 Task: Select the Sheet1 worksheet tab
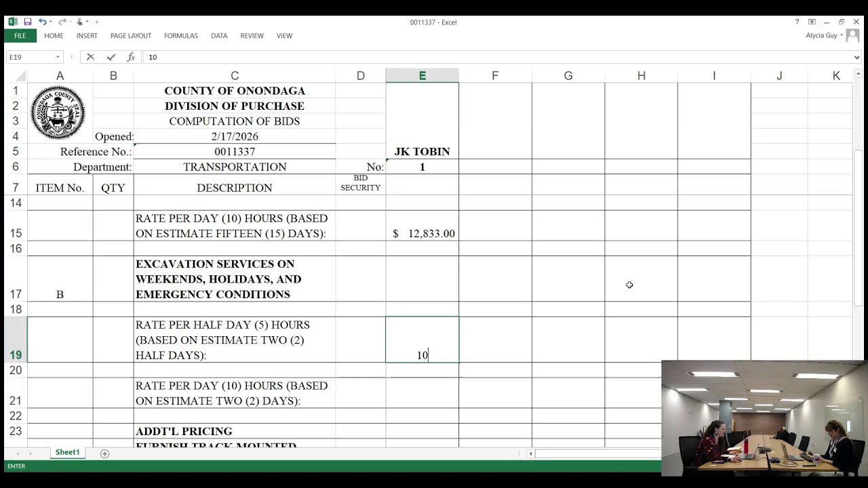67,453
